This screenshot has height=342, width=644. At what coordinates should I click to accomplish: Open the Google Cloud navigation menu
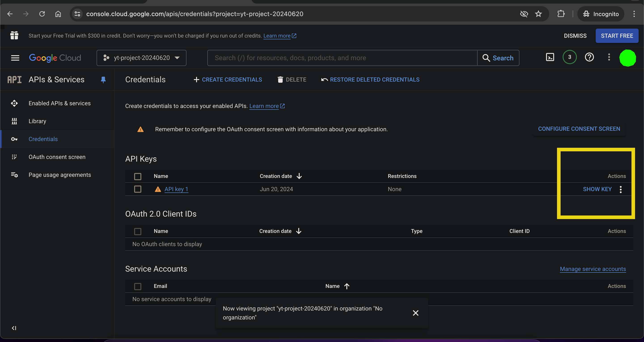point(15,58)
